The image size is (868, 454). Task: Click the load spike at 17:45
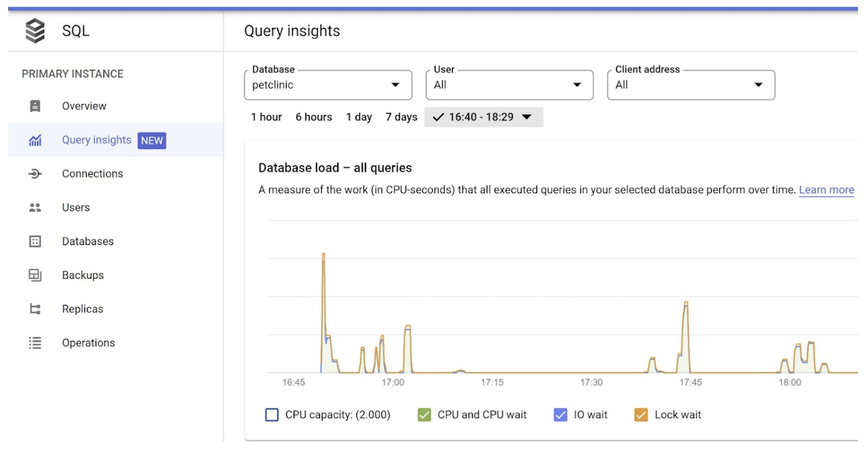click(686, 336)
